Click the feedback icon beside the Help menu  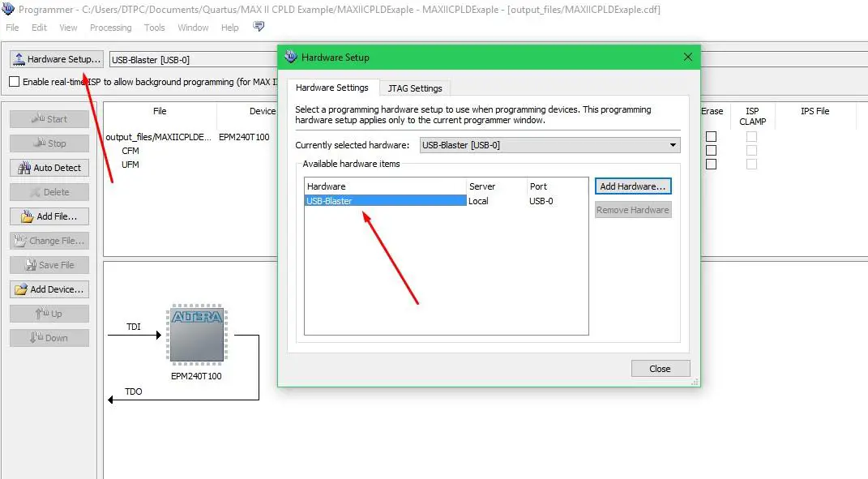click(x=258, y=27)
